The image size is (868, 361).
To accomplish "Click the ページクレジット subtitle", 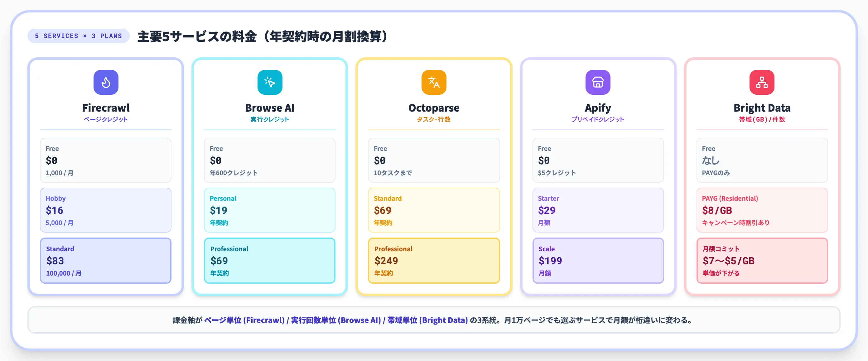I will 106,119.
